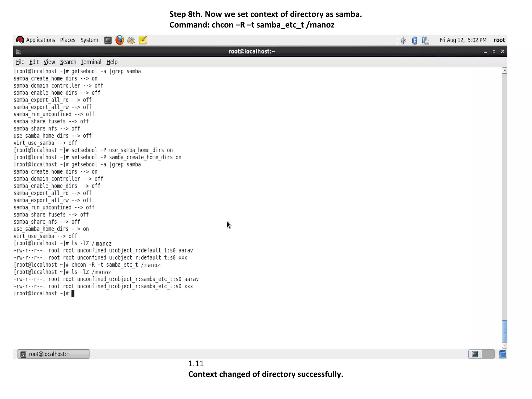
Task: Click the volume speaker icon
Action: tap(403, 40)
